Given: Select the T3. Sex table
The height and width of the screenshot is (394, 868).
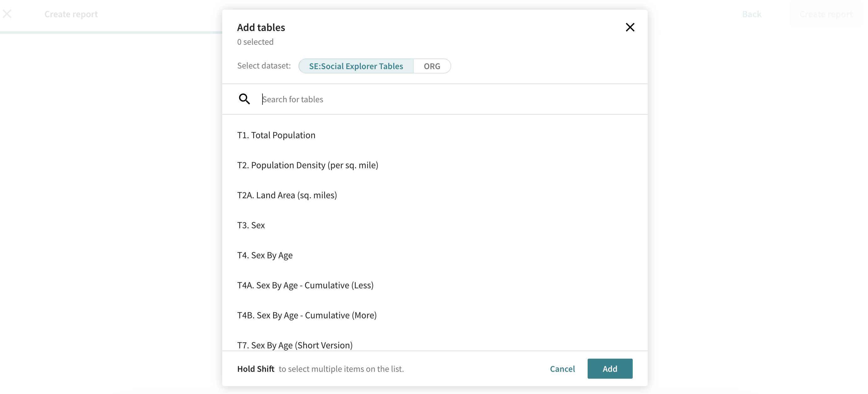Looking at the screenshot, I should (251, 225).
